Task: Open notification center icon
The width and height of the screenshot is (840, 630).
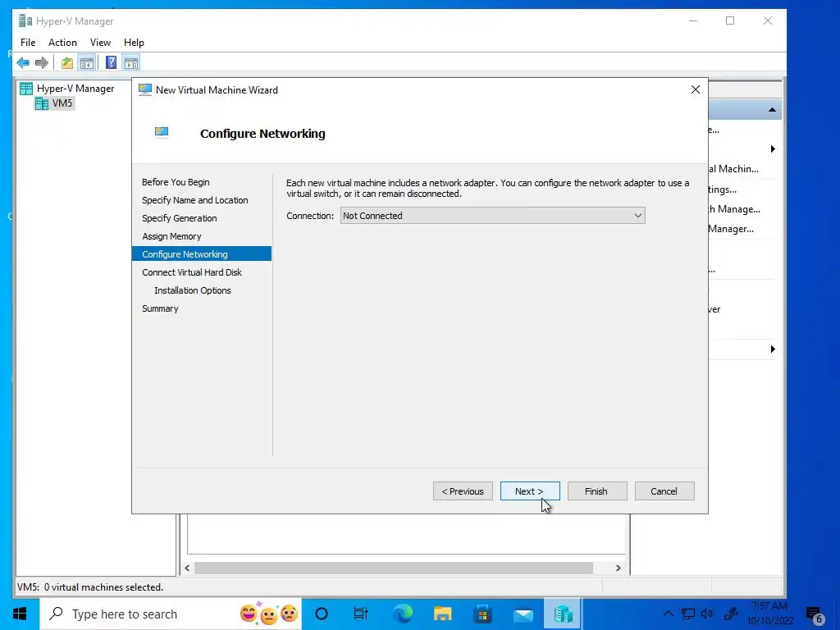Action: (x=815, y=614)
